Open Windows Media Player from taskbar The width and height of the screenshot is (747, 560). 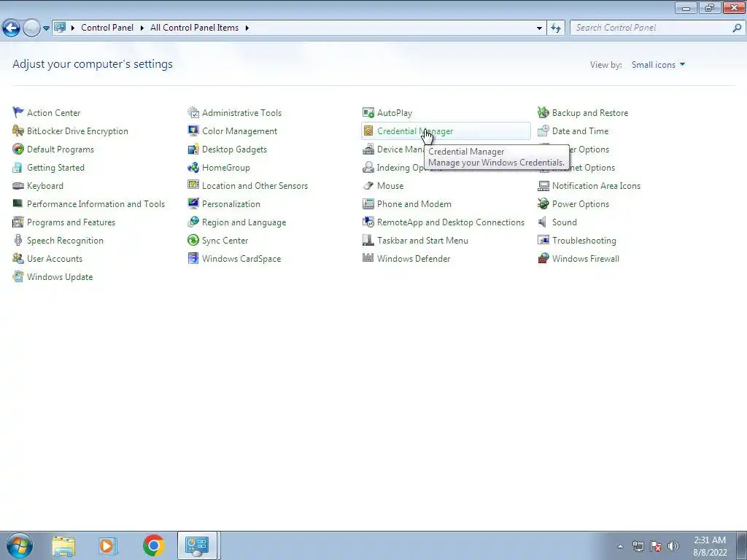coord(107,545)
